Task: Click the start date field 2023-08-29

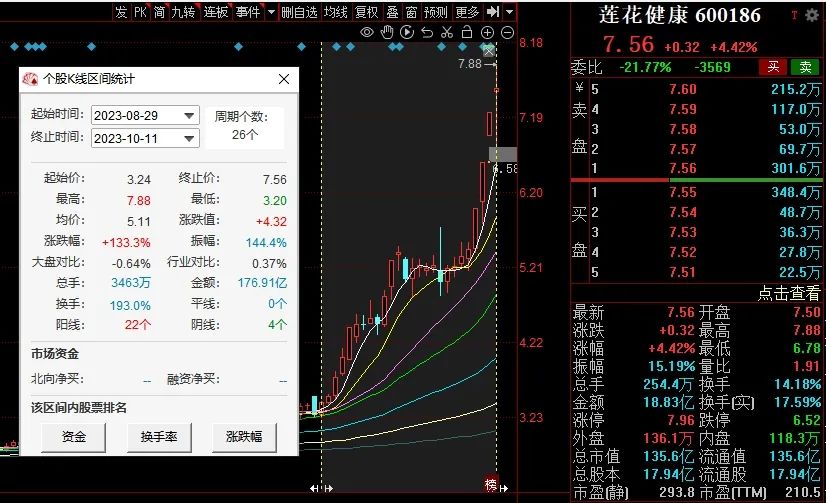Action: (145, 115)
